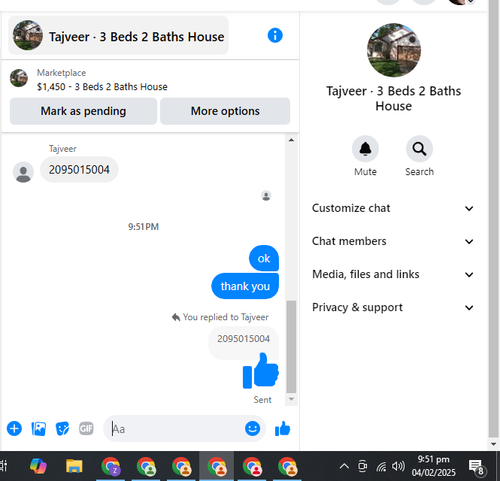Click the blue "ok" message bubble
This screenshot has height=481, width=500.
pyautogui.click(x=264, y=258)
